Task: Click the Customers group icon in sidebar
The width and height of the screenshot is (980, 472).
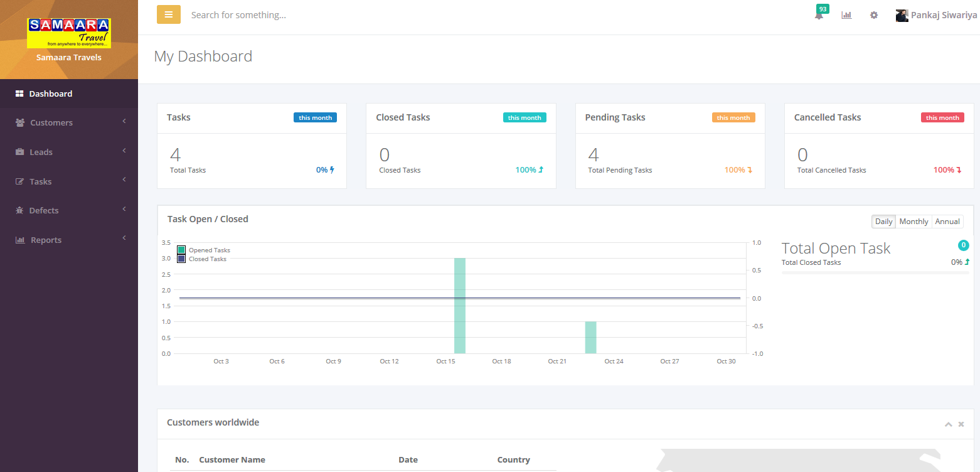Action: (x=20, y=122)
